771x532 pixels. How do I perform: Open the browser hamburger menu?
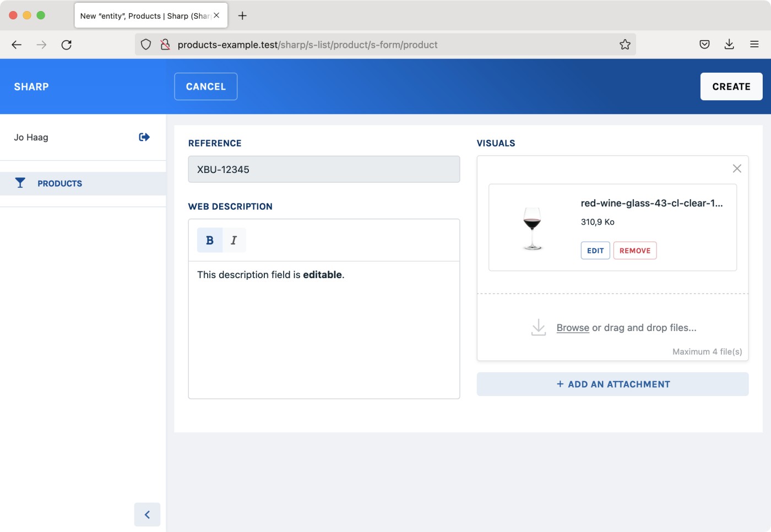pyautogui.click(x=754, y=45)
